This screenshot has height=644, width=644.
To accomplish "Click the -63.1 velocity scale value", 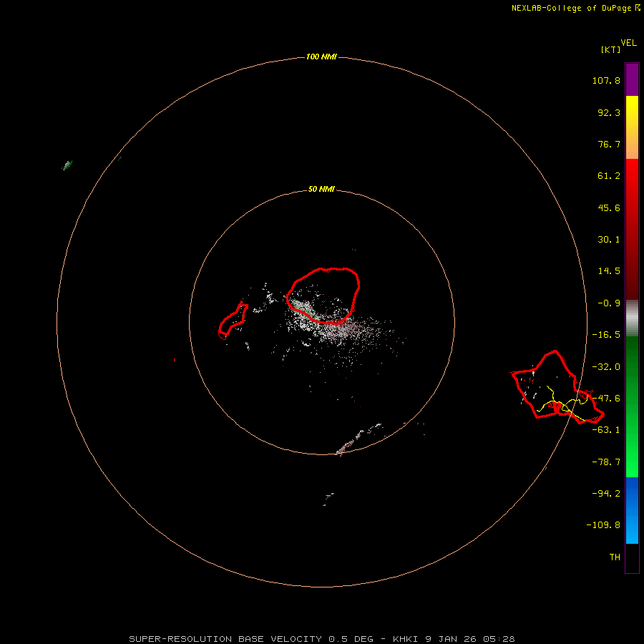I will point(606,430).
